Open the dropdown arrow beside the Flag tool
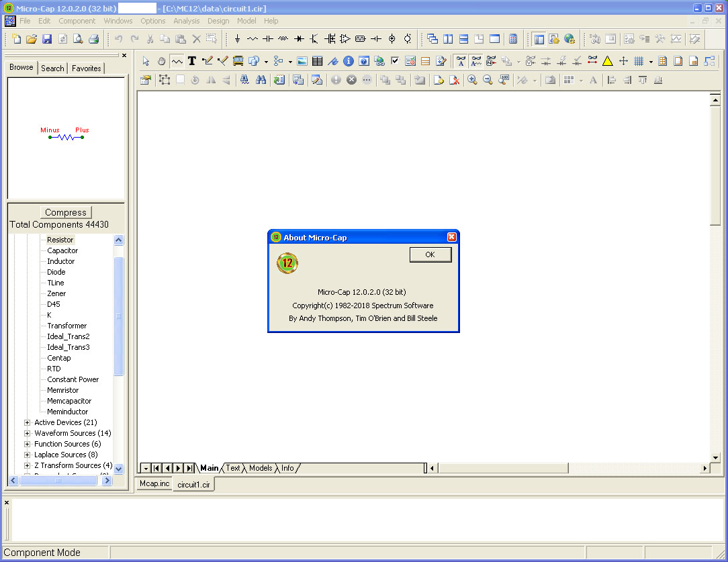 tap(290, 62)
